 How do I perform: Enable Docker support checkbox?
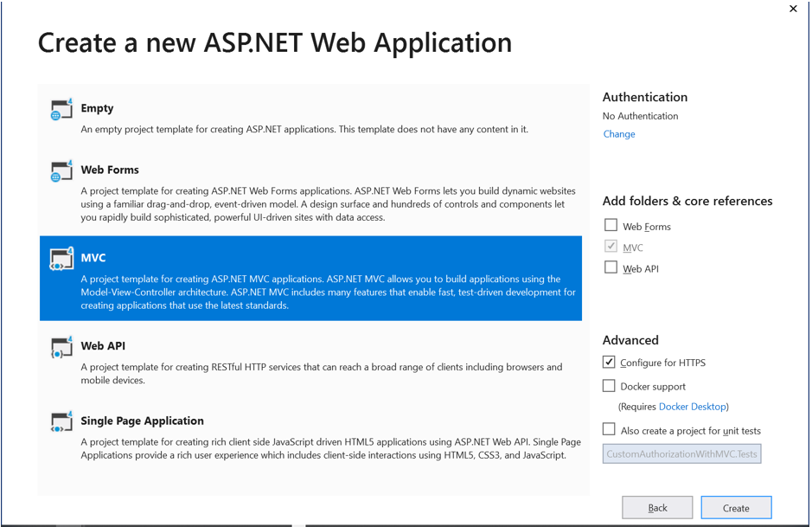point(609,386)
